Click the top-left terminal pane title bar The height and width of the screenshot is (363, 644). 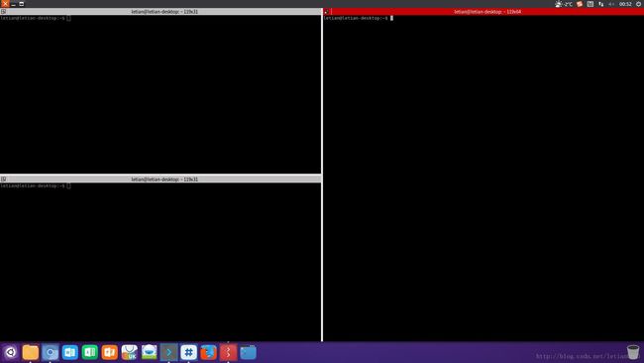[x=161, y=12]
